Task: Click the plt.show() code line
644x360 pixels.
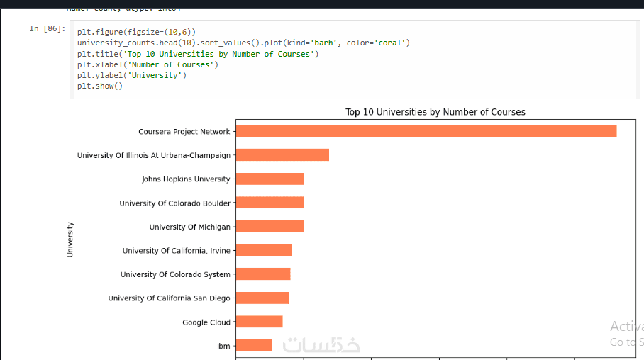Action: click(100, 86)
